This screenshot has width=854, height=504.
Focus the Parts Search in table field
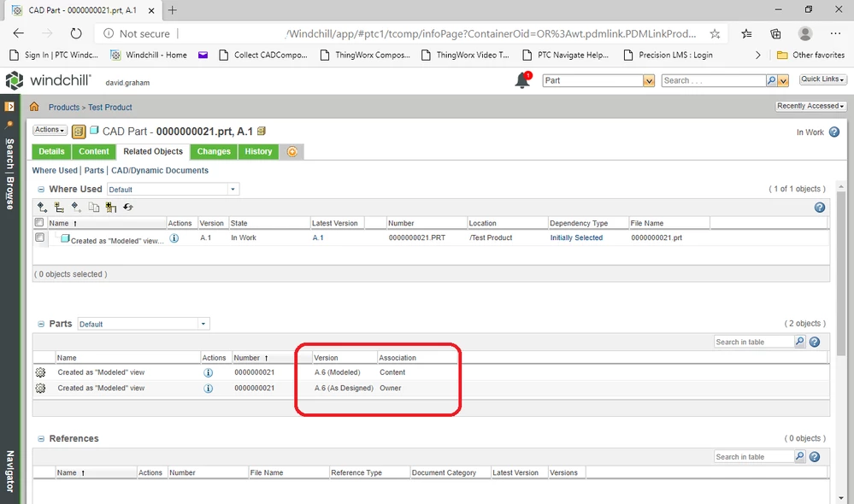(754, 342)
